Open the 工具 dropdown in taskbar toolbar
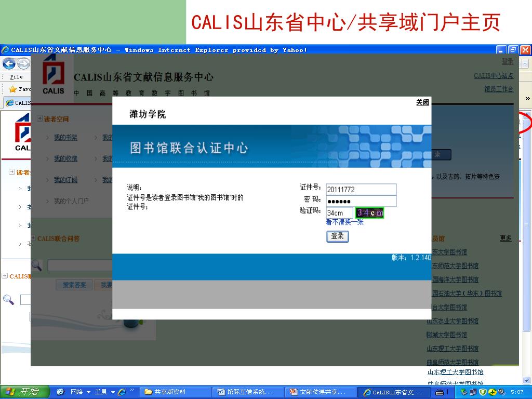This screenshot has width=532, height=399. click(104, 392)
